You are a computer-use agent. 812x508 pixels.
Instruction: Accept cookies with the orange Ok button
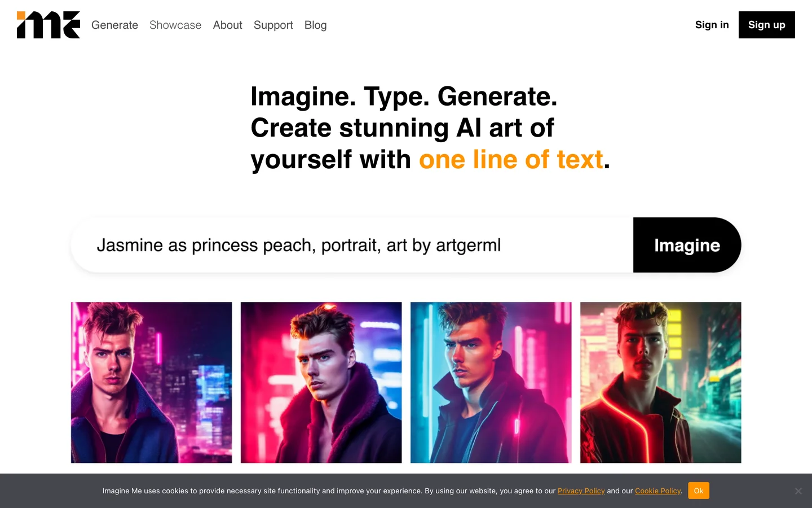coord(699,491)
